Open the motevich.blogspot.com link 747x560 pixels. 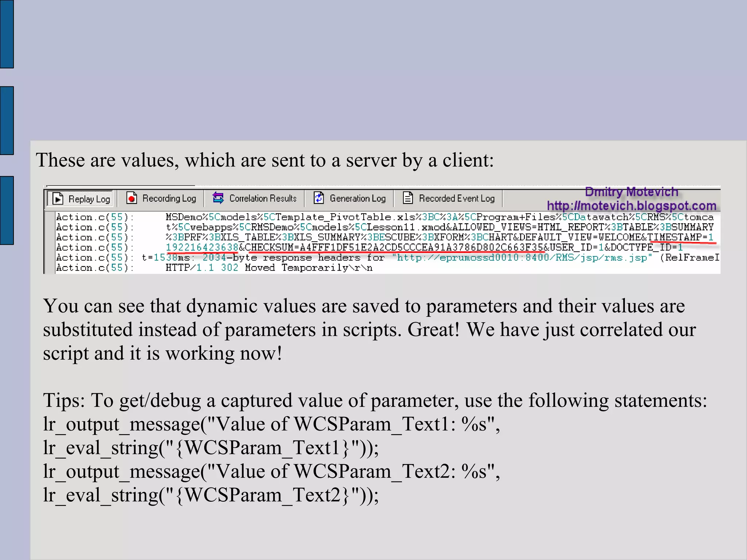[631, 206]
